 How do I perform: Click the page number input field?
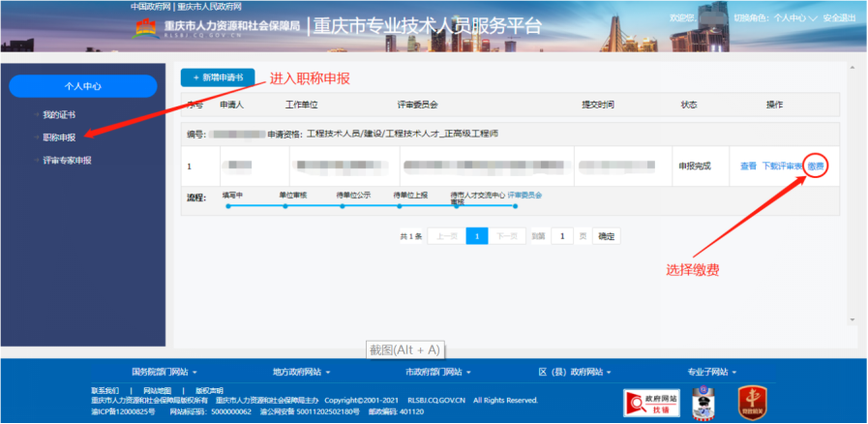coord(562,235)
